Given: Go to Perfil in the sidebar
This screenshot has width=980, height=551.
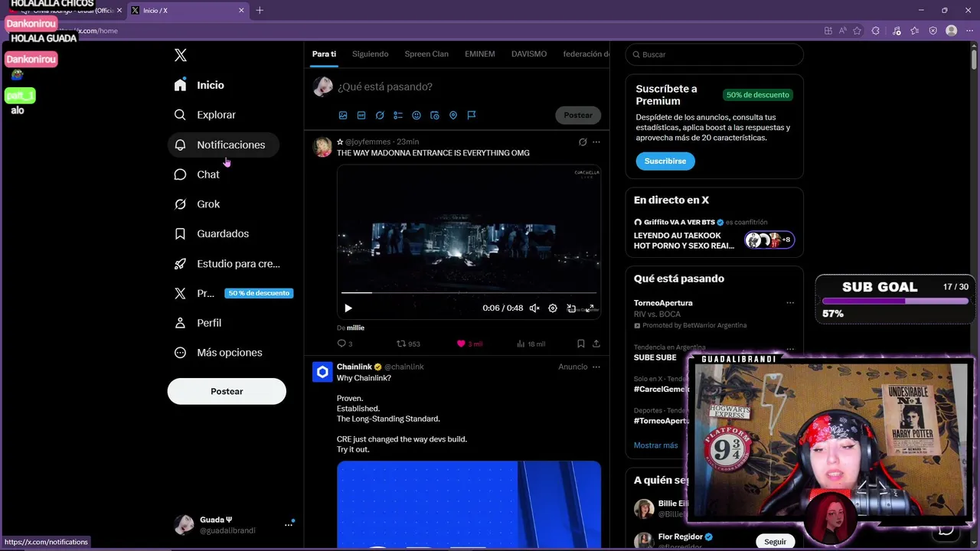Looking at the screenshot, I should [x=198, y=323].
